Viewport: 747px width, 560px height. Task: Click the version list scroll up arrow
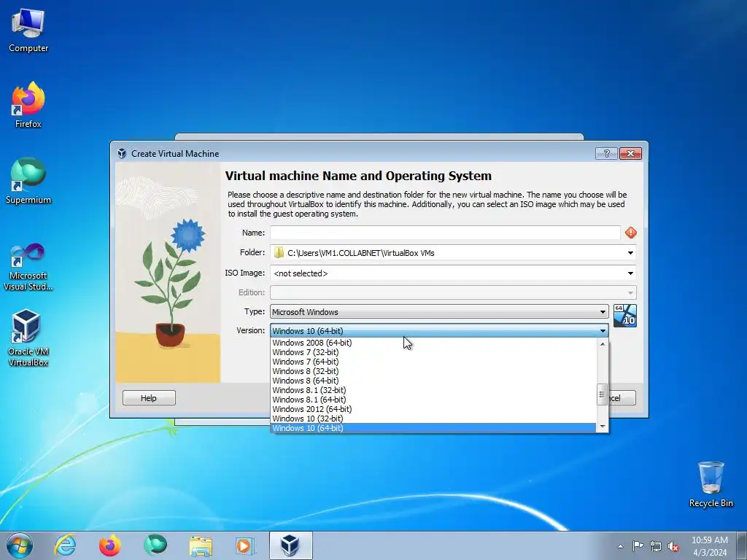click(x=602, y=344)
